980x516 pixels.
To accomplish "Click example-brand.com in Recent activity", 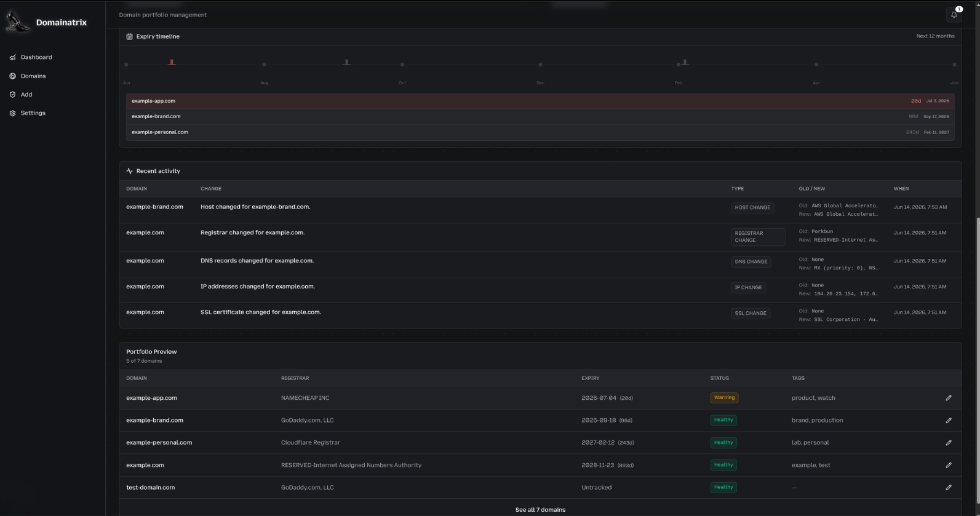I will [x=154, y=207].
